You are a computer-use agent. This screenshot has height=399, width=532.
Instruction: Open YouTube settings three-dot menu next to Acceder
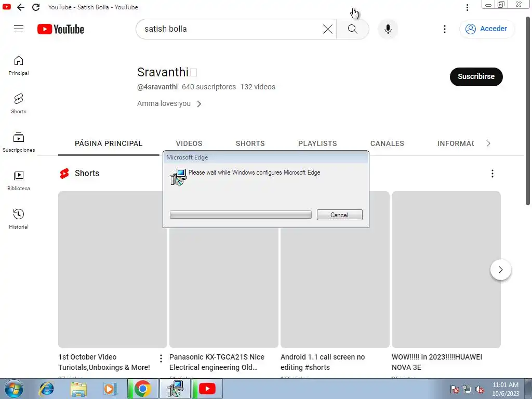click(445, 29)
